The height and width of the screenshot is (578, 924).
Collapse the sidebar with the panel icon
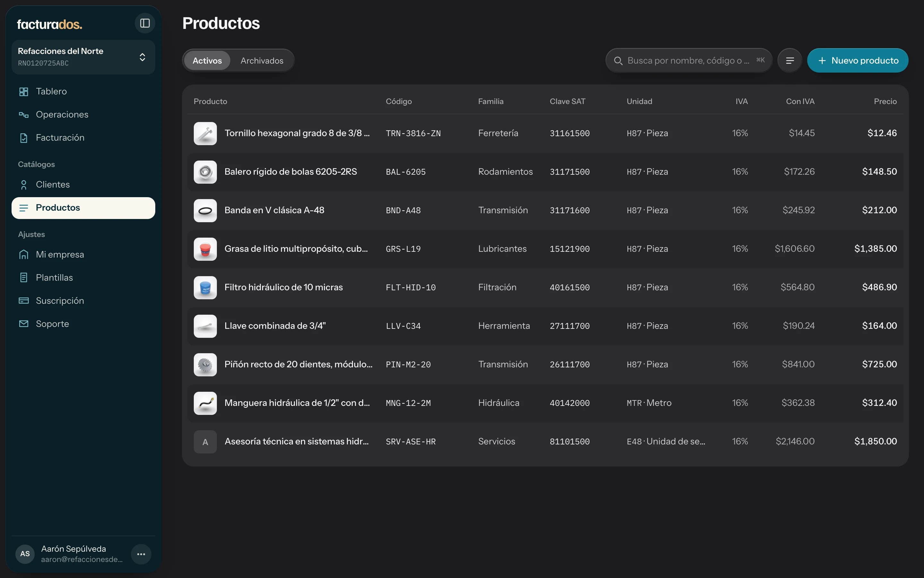tap(145, 23)
